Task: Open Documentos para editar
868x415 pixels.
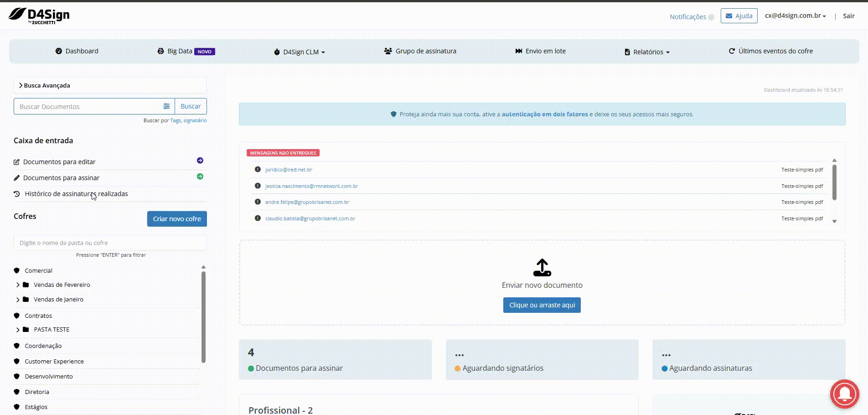Action: pos(59,162)
